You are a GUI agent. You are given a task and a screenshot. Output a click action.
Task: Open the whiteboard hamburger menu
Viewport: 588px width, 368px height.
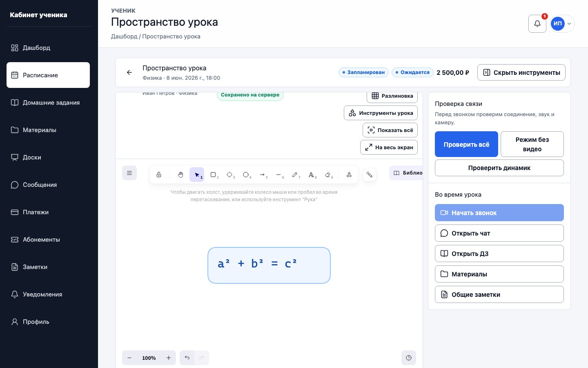pyautogui.click(x=129, y=173)
